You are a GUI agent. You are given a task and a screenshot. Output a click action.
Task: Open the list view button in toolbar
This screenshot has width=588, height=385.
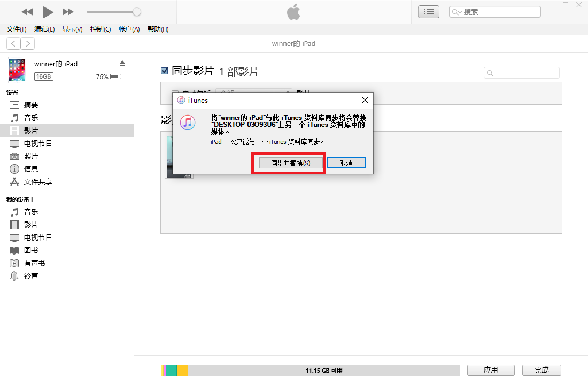pyautogui.click(x=429, y=12)
